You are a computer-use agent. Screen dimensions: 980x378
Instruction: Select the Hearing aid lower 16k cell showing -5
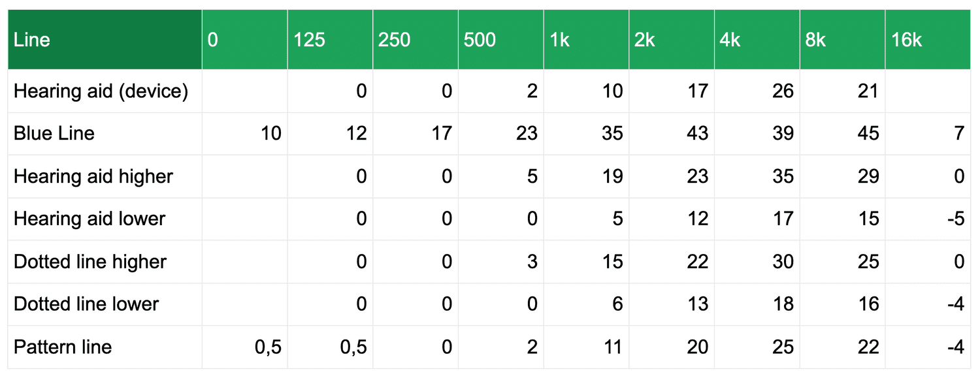tap(928, 219)
